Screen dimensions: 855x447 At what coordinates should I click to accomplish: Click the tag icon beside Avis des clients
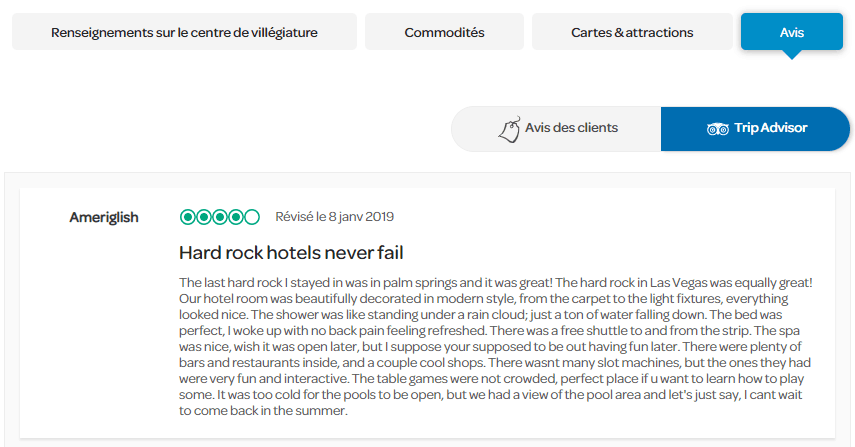click(510, 129)
